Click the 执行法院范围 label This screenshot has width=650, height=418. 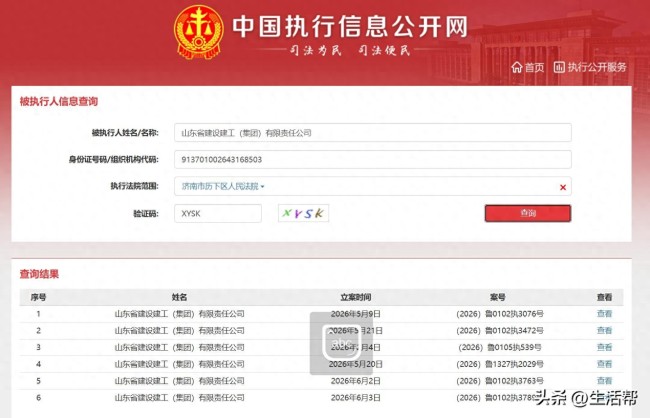134,186
